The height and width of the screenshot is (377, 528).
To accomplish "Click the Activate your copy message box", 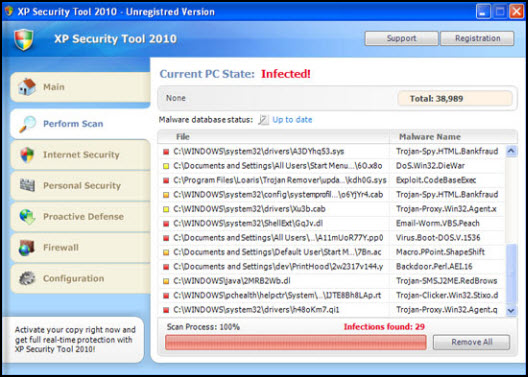I will click(x=73, y=340).
